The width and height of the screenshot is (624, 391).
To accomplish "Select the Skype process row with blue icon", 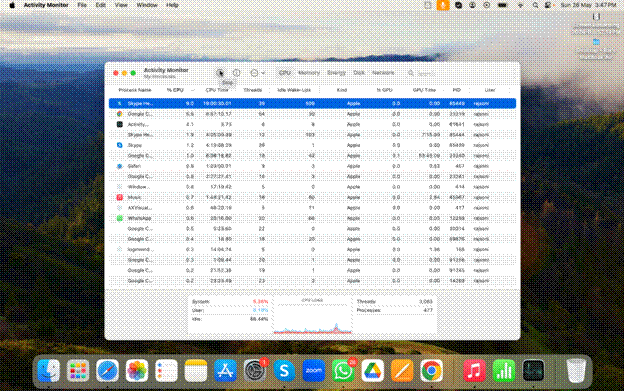I will point(312,145).
